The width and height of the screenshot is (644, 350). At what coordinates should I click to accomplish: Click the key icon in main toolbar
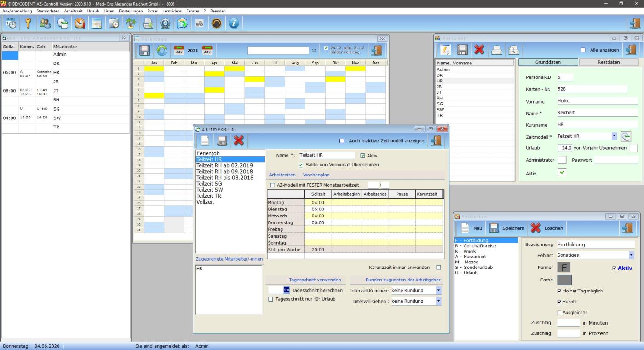tap(28, 23)
